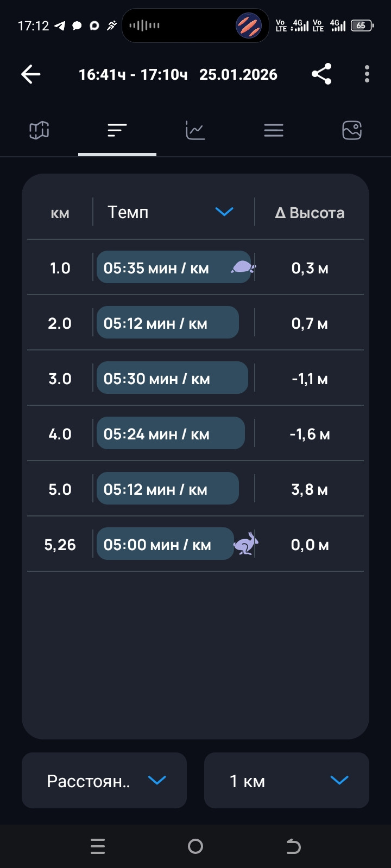This screenshot has width=391, height=868.
Task: Select the splits bars tab icon
Action: [x=117, y=130]
